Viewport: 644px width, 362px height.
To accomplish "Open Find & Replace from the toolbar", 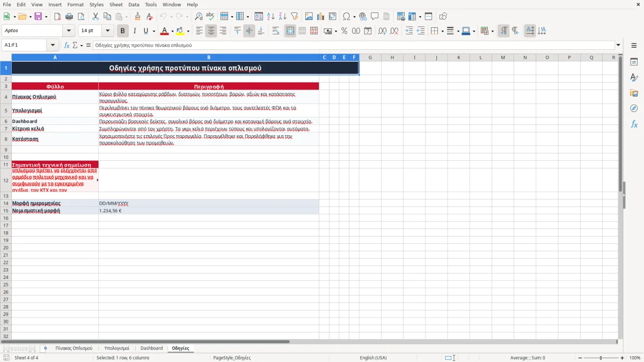I will 199,17.
